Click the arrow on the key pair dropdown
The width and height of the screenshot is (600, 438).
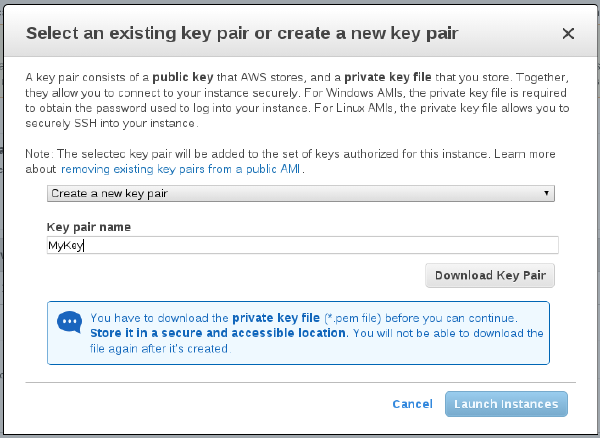[x=547, y=193]
